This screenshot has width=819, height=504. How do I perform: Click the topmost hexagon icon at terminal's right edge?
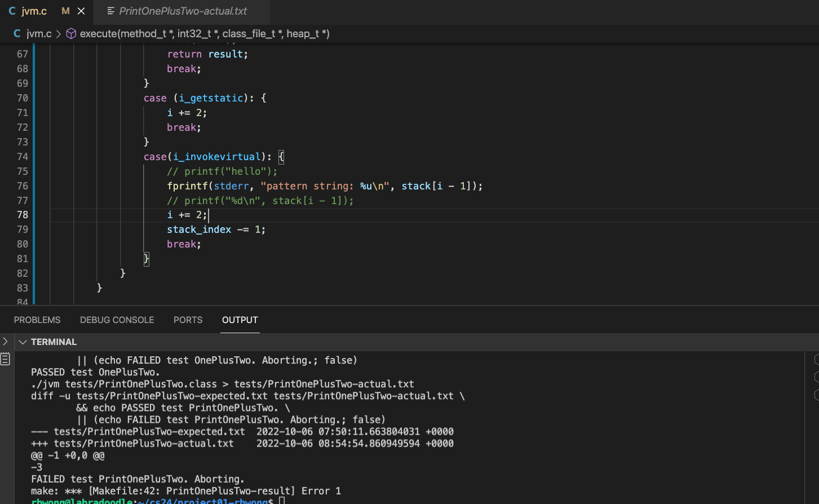click(x=816, y=360)
